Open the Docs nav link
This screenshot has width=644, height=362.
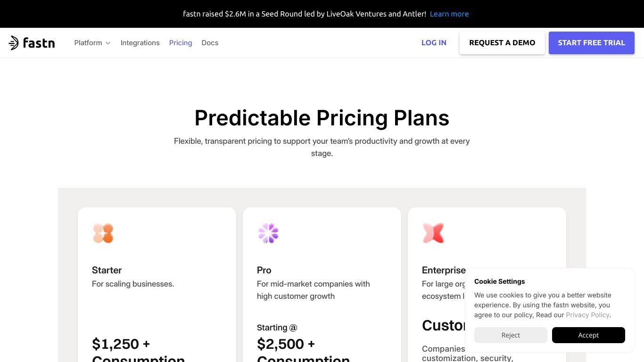210,43
